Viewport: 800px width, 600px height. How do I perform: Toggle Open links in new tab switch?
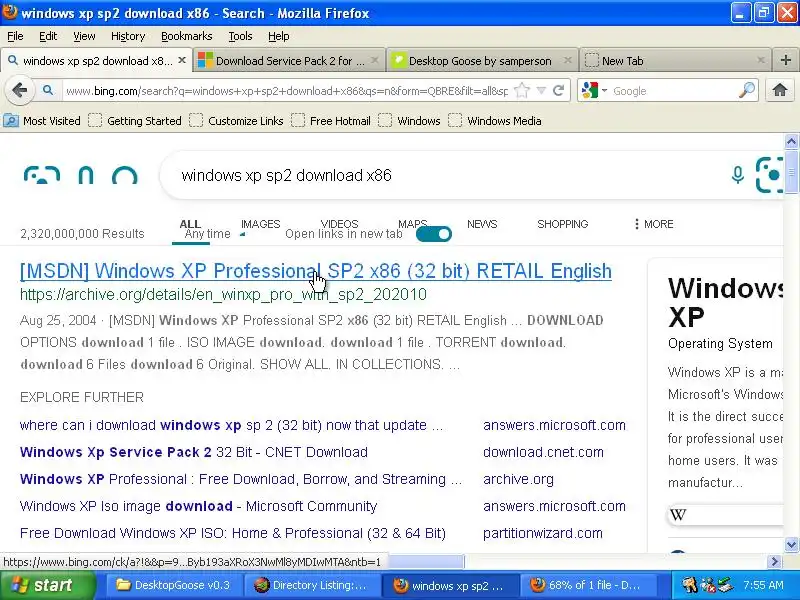(x=434, y=234)
